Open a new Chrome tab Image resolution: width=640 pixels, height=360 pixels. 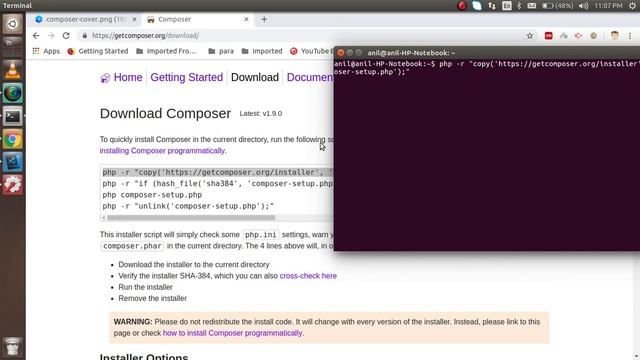click(x=264, y=19)
